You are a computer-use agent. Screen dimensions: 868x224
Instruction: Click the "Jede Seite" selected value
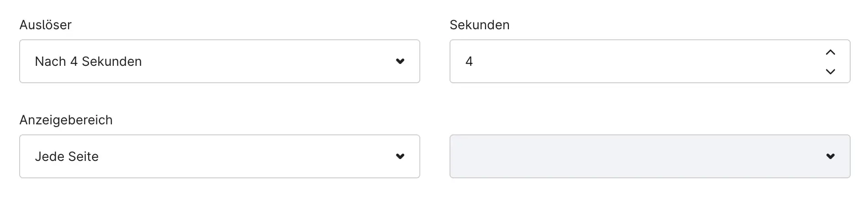point(67,156)
